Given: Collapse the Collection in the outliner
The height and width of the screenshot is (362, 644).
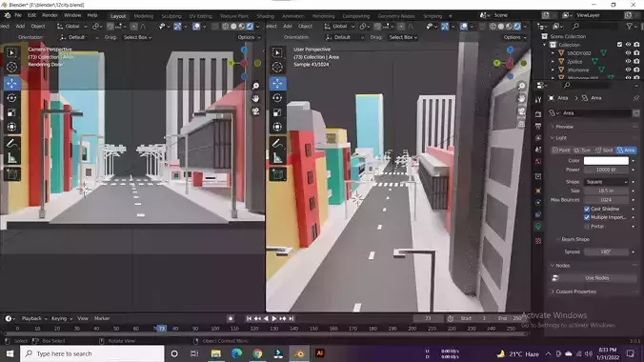Looking at the screenshot, I should [x=545, y=45].
